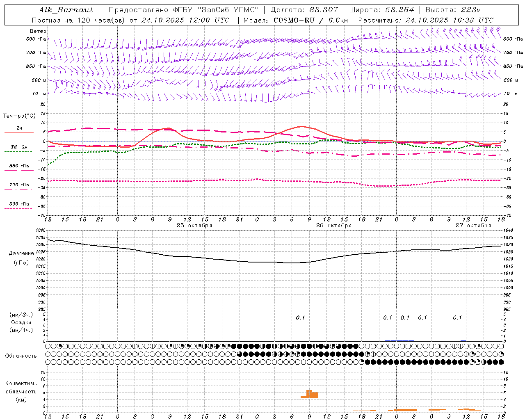
Task: Click the 'Модель COSMO-RU / 6.6км' label
Action: coord(296,20)
